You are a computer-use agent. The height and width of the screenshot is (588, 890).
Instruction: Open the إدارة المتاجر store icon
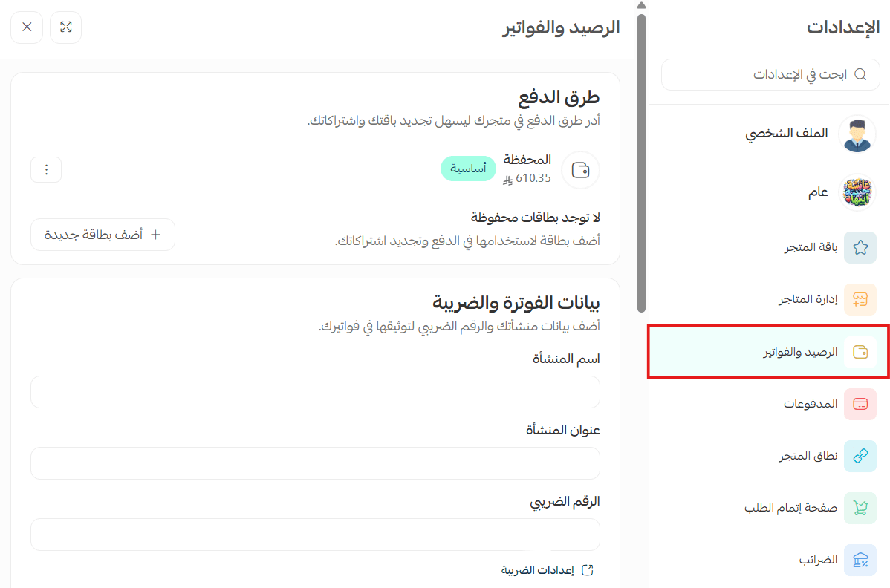pos(860,299)
